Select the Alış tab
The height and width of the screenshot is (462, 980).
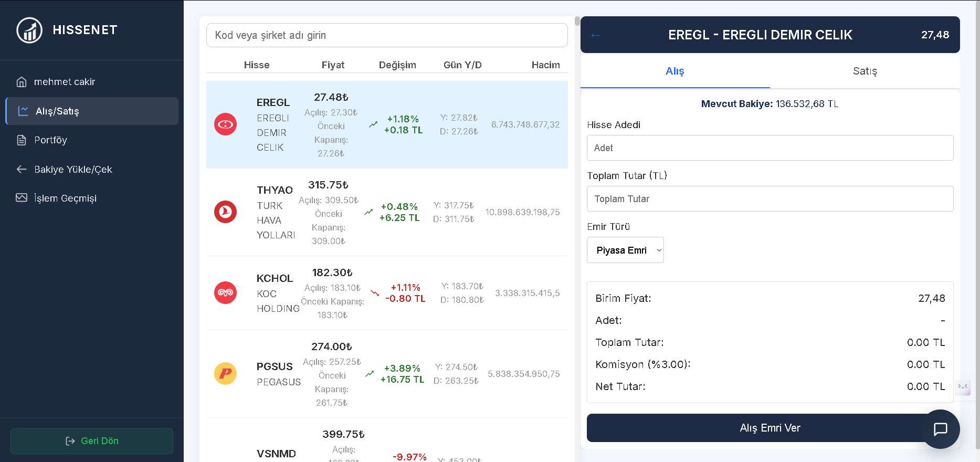point(675,71)
